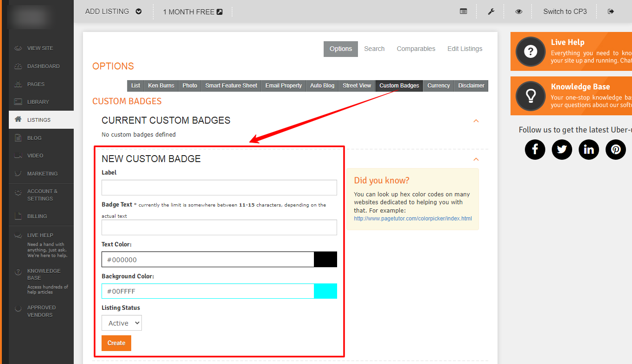Open the Currency tab

click(x=439, y=86)
